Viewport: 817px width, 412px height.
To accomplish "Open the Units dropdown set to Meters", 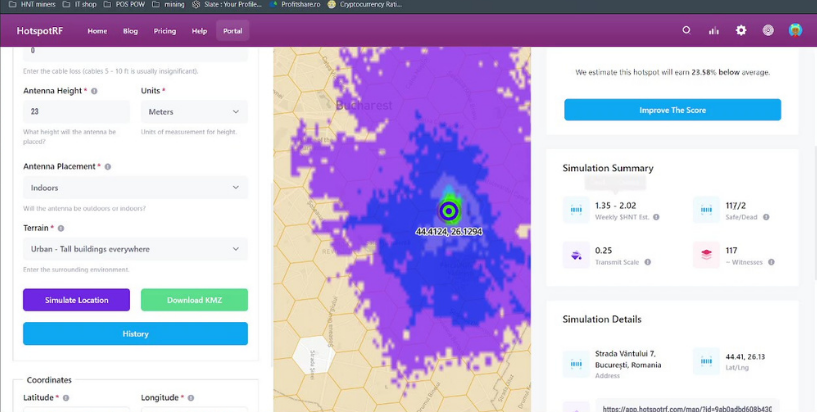I will (x=194, y=112).
